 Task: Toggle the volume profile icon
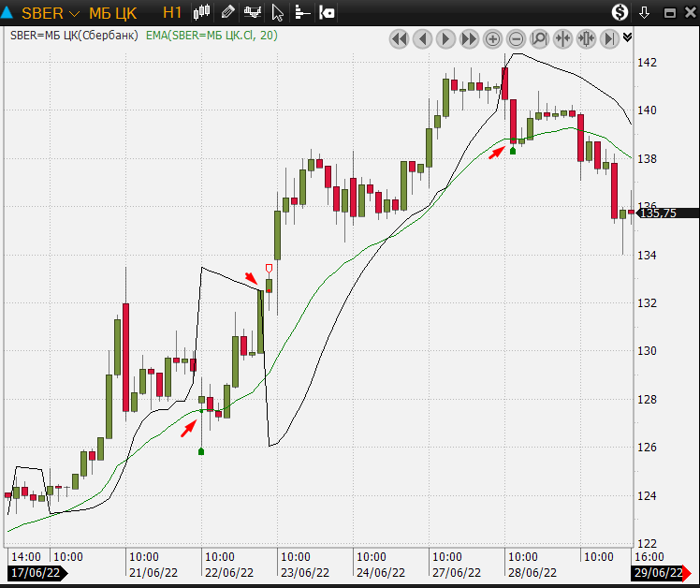tap(301, 12)
